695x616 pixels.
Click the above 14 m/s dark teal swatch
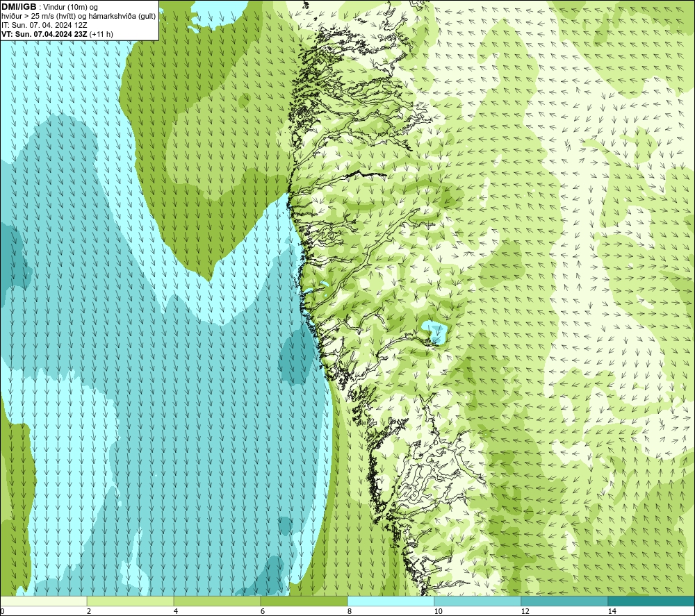click(x=652, y=601)
